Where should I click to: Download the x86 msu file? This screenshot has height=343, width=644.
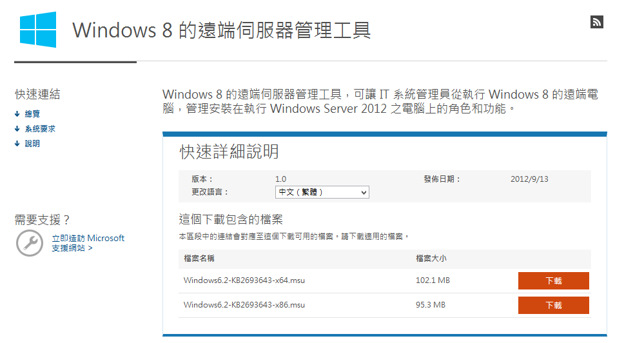click(x=554, y=305)
